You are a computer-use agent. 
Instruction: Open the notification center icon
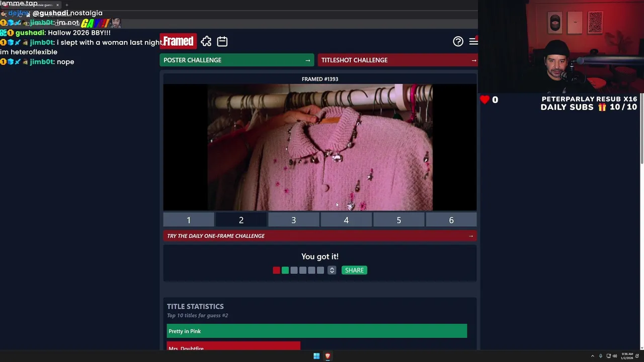[637, 356]
